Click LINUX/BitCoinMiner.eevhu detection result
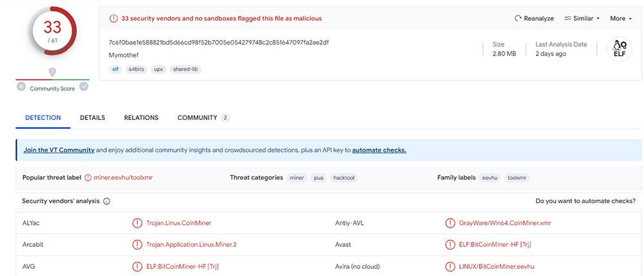 497,266
